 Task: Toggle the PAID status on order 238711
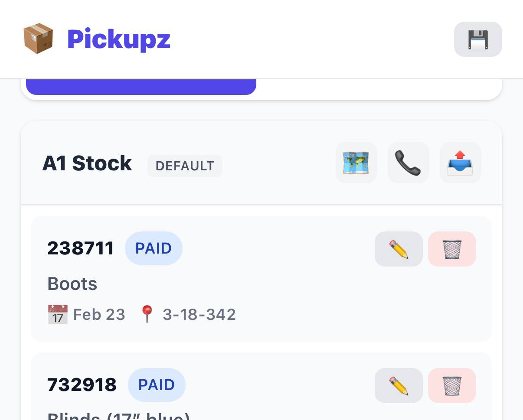pyautogui.click(x=154, y=248)
